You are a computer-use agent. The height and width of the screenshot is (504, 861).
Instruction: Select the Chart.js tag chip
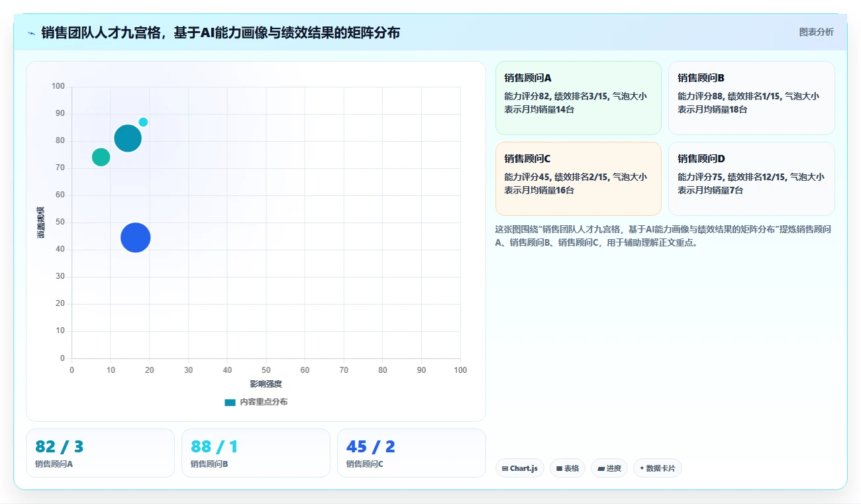click(520, 468)
